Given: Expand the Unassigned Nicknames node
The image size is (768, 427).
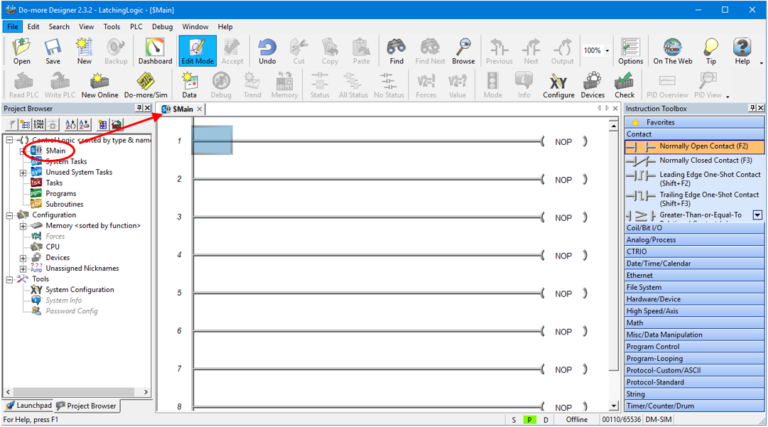Looking at the screenshot, I should coord(23,268).
